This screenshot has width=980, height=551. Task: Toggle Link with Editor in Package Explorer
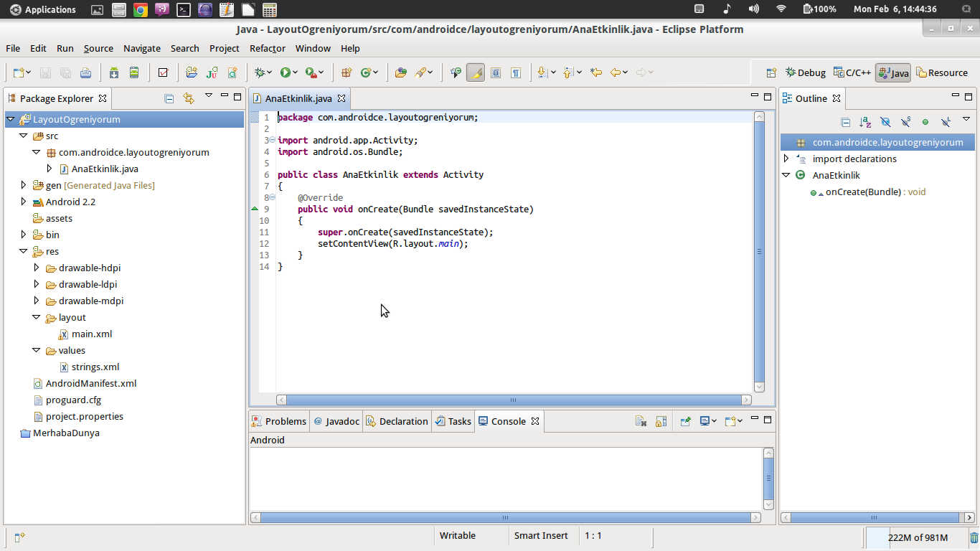[x=189, y=98]
